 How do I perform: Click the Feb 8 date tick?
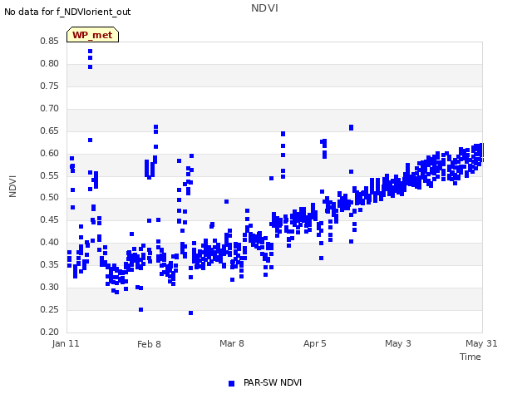(149, 344)
